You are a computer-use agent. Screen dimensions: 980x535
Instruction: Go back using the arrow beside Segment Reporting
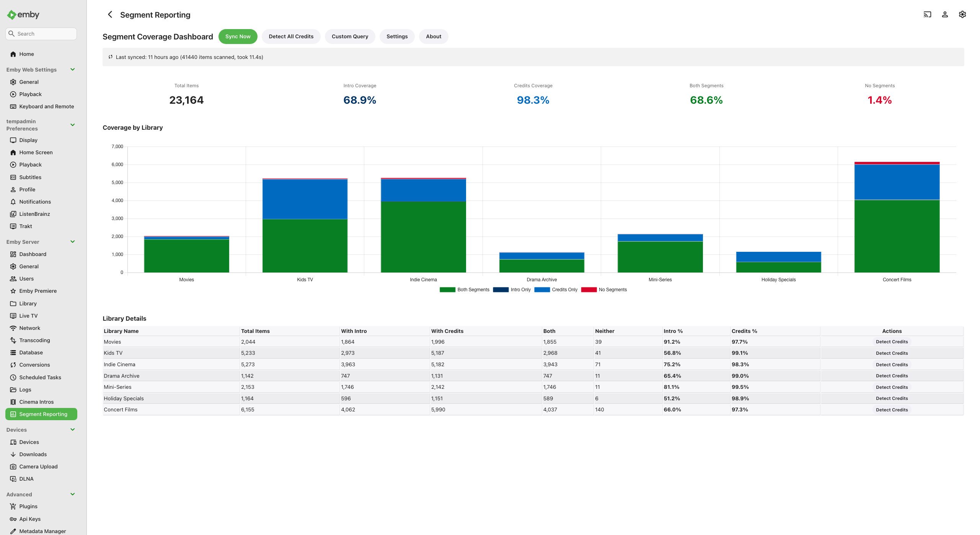pos(110,15)
